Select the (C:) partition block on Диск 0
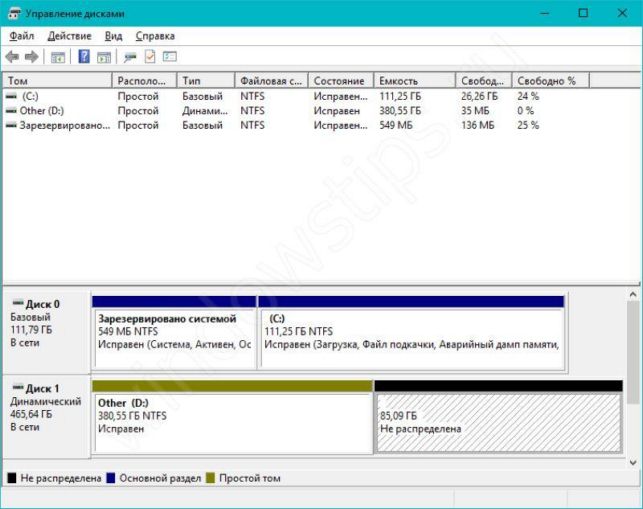The width and height of the screenshot is (643, 509). pyautogui.click(x=411, y=332)
